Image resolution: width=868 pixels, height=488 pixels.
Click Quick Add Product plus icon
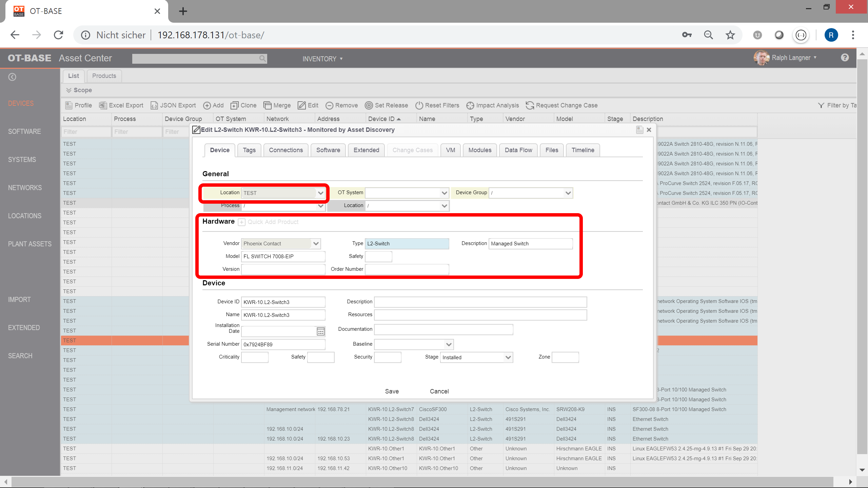[x=241, y=222]
